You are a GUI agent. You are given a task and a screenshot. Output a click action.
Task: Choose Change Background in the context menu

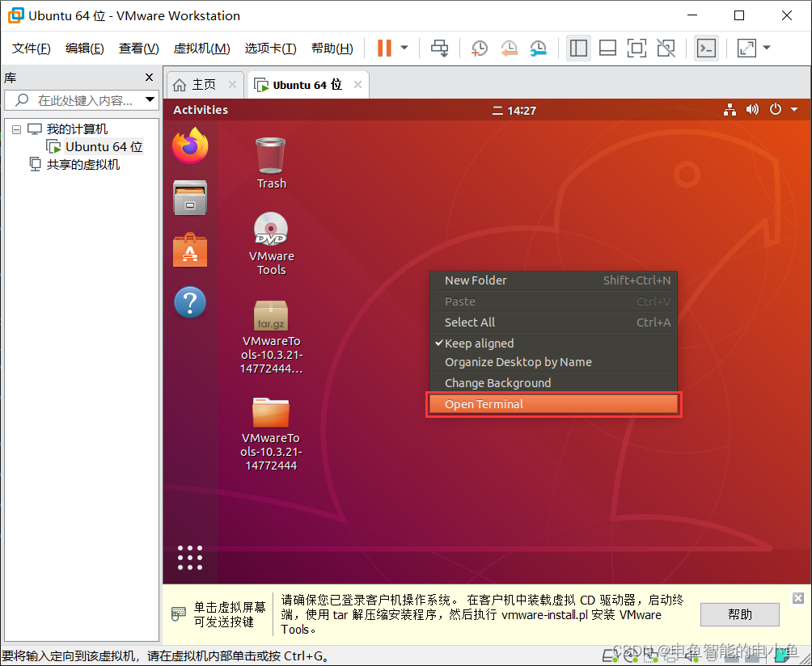click(553, 383)
